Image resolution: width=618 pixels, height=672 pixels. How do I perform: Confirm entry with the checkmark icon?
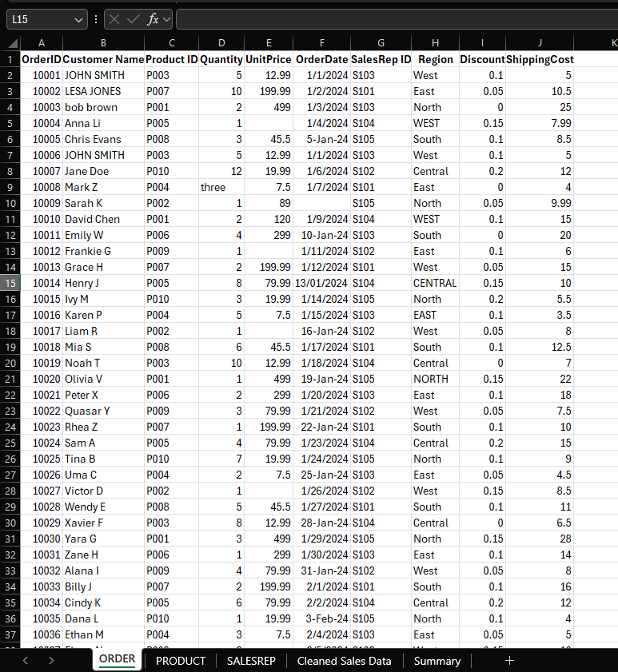point(134,19)
